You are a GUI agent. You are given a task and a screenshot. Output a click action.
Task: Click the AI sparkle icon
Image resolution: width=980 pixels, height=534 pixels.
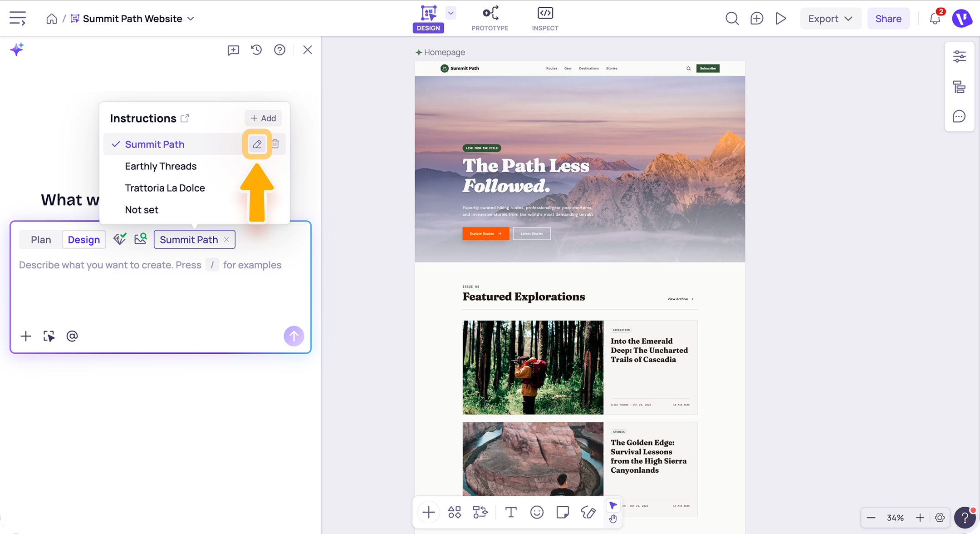pos(17,49)
